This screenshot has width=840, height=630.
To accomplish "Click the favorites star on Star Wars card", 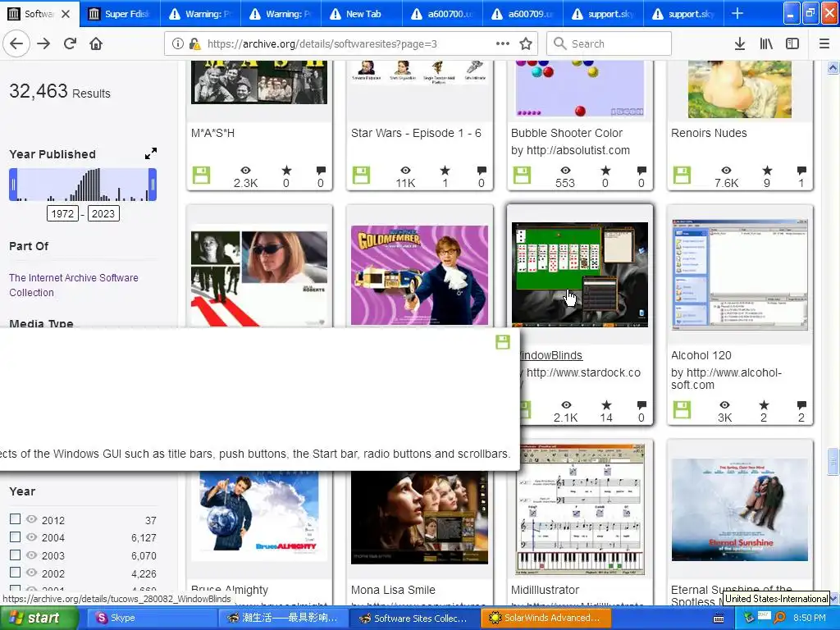I will (x=445, y=171).
